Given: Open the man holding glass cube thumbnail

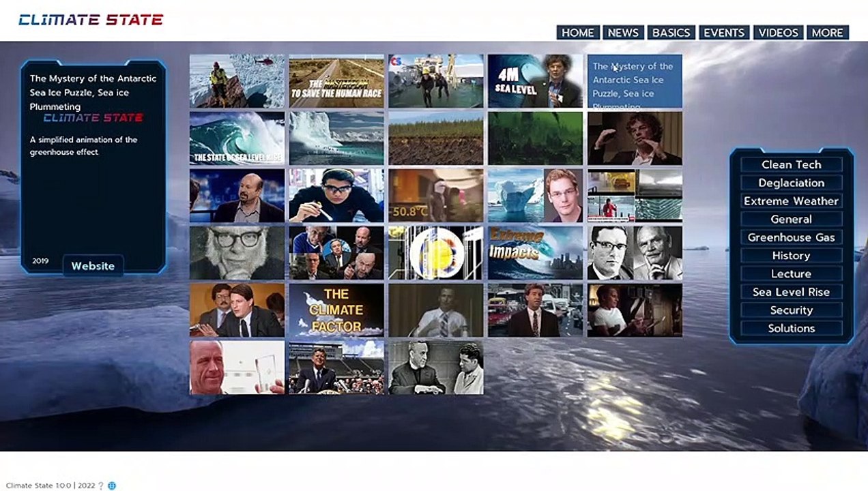Looking at the screenshot, I should pos(237,368).
